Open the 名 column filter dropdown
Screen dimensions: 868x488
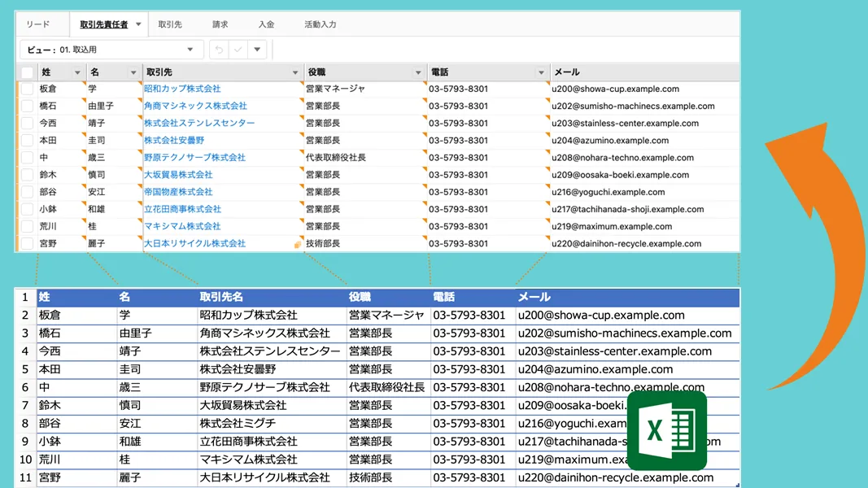pyautogui.click(x=133, y=72)
